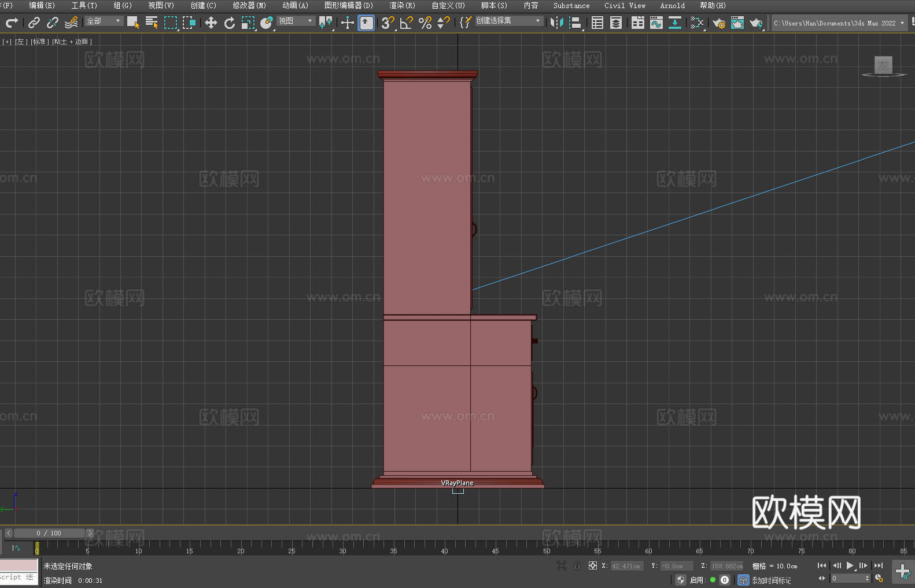Choose the Rectangular Selection Region tool
The width and height of the screenshot is (915, 588).
(170, 23)
